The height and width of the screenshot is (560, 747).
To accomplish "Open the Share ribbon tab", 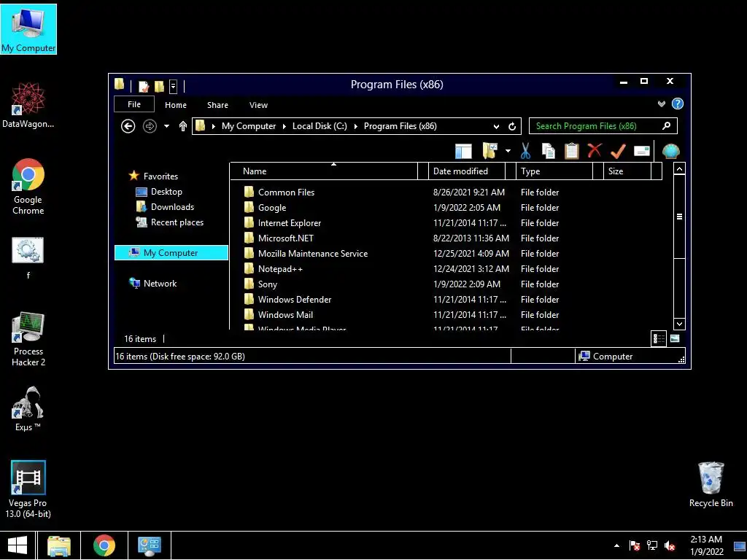I will click(217, 105).
